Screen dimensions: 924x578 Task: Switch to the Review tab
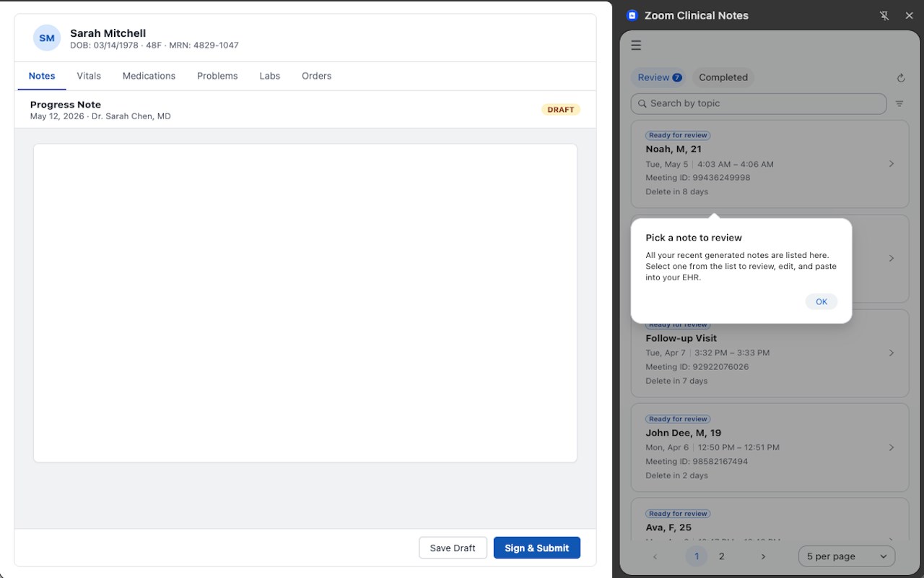pos(659,77)
